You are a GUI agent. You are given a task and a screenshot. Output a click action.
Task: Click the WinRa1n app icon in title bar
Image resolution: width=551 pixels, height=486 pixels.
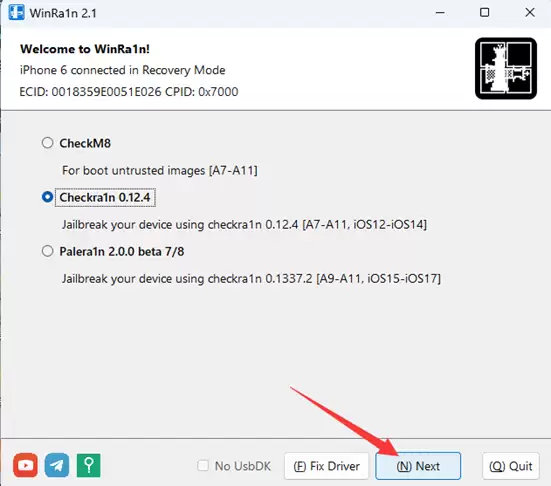coord(16,13)
